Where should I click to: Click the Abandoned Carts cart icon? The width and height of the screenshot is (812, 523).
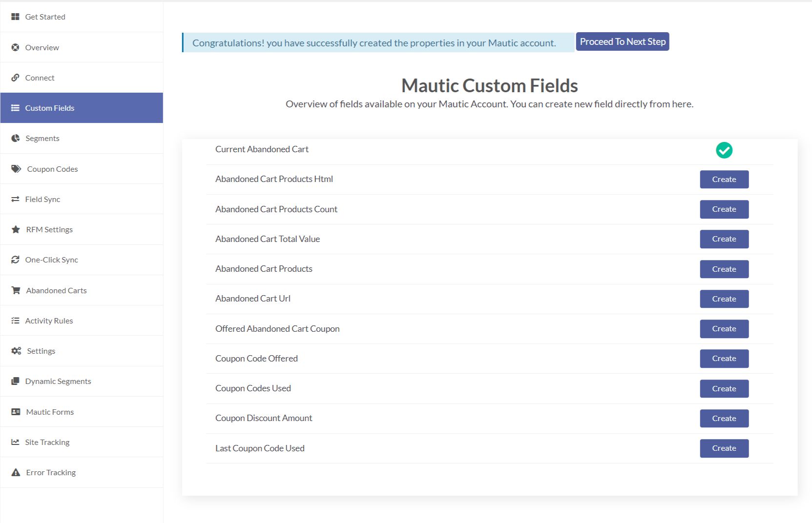[x=16, y=290]
